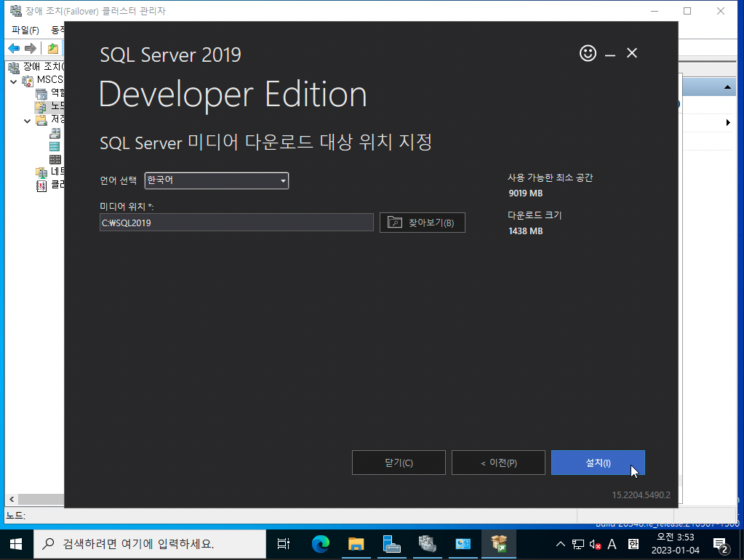Select the MSCS cluster tree item
744x560 pixels.
point(43,80)
